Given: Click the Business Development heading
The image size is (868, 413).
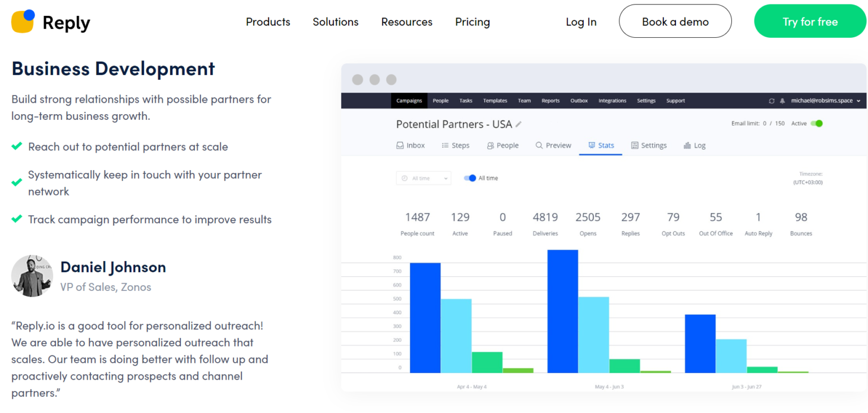Looking at the screenshot, I should click(113, 68).
